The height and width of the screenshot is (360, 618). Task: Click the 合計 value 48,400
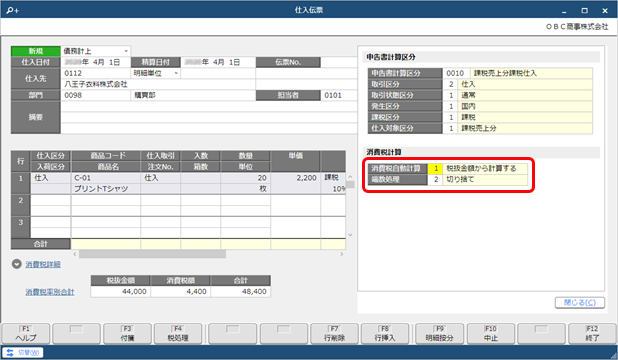240,291
